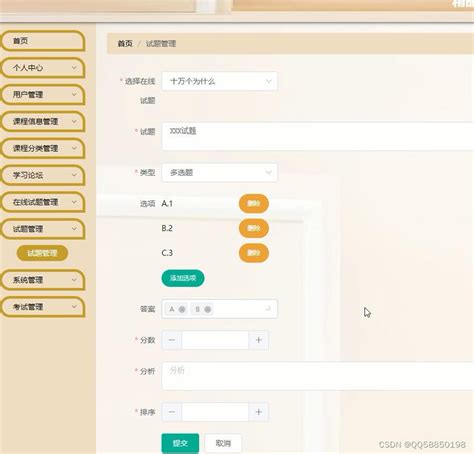The height and width of the screenshot is (454, 474).
Task: Increase the 排序 sort order value
Action: pyautogui.click(x=258, y=412)
